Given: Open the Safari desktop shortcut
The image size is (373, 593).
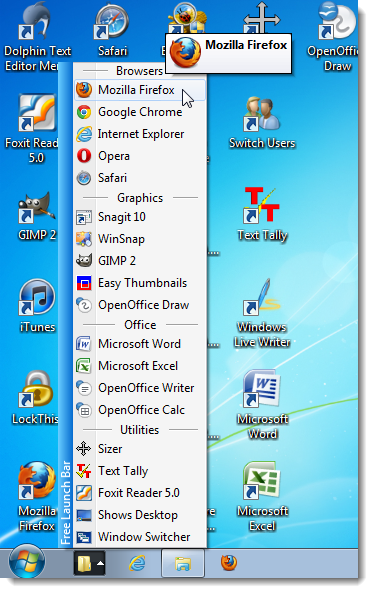Looking at the screenshot, I should [x=112, y=30].
